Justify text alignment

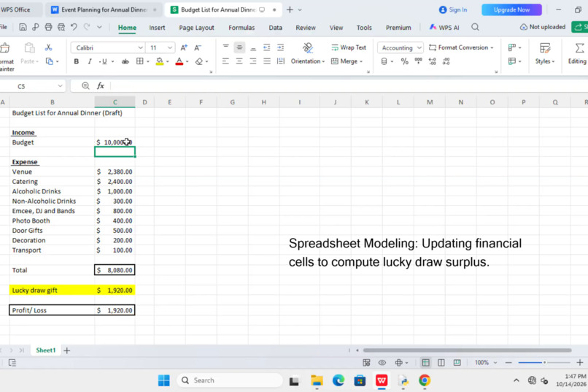[x=267, y=61]
